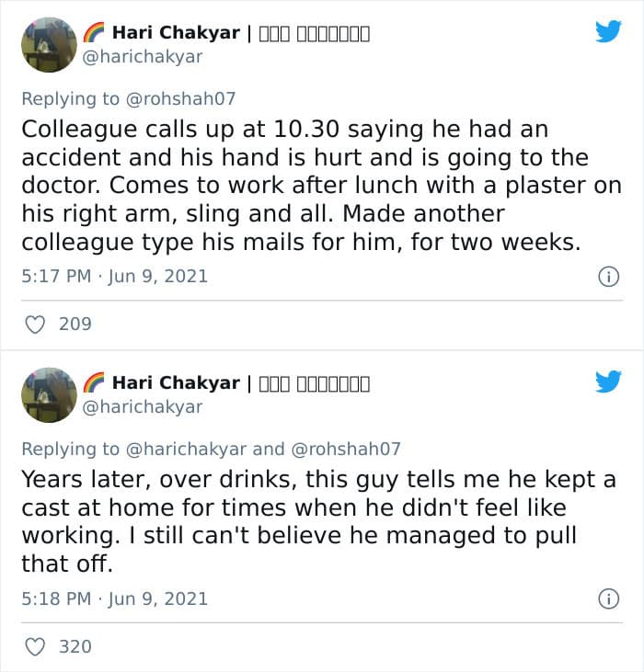
Task: Open Hari Chakyar's name in first tweet
Action: [x=176, y=32]
